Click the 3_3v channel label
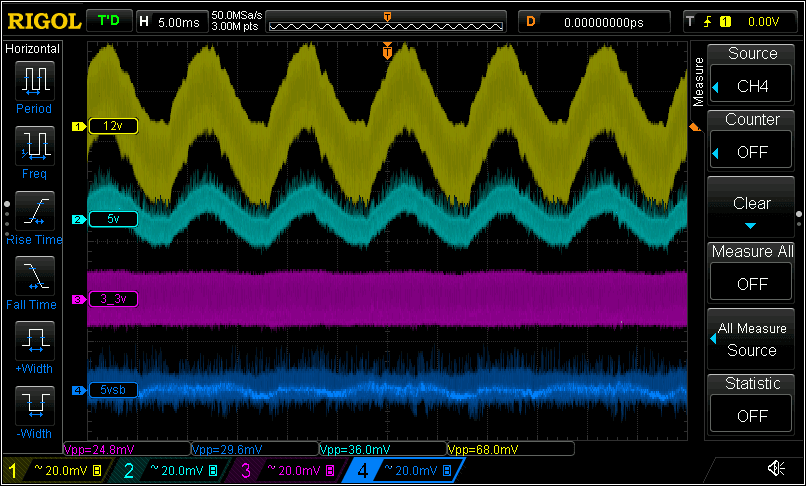Viewport: 806px width, 486px height. coord(113,299)
